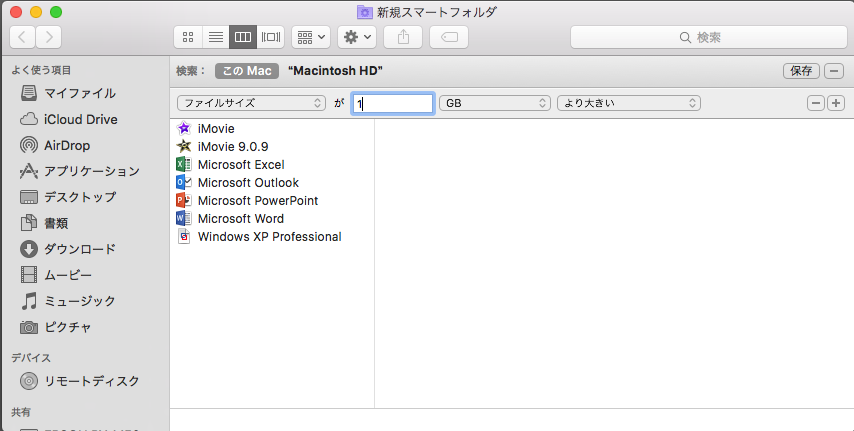
Task: Click the red PowerPoint icon
Action: [184, 200]
